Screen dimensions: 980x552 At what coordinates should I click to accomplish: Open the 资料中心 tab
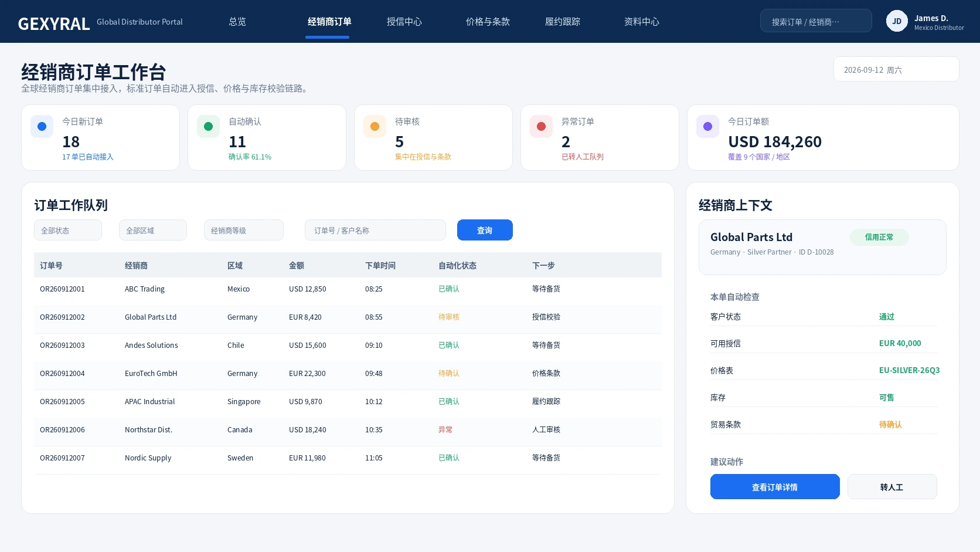click(642, 22)
